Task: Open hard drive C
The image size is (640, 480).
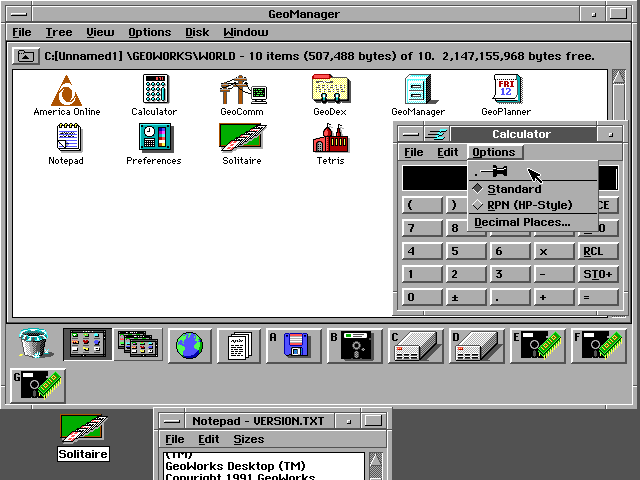Action: click(416, 346)
